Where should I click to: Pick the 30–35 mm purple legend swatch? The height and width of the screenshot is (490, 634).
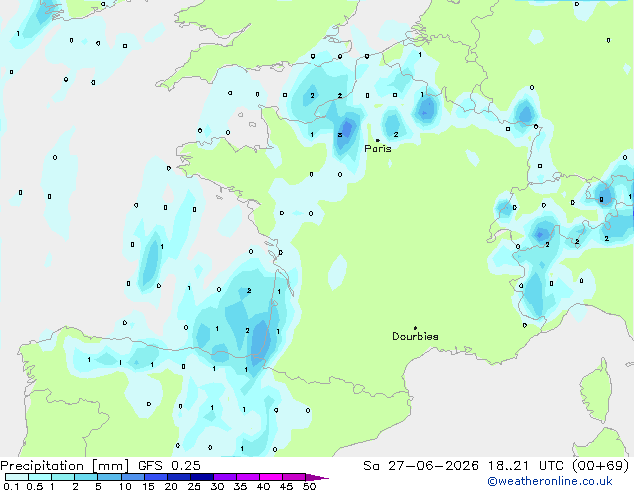[225, 477]
